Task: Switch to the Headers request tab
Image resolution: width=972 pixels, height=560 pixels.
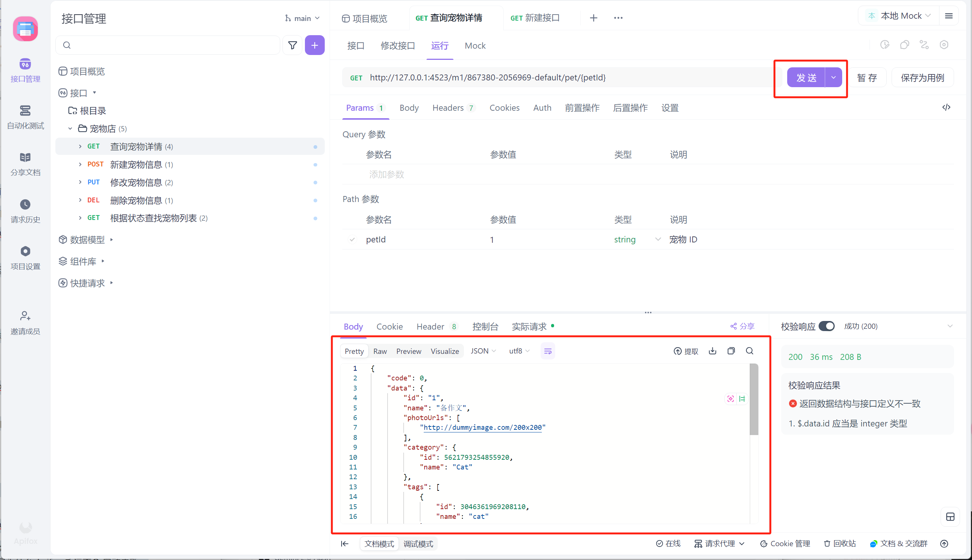Action: point(448,108)
